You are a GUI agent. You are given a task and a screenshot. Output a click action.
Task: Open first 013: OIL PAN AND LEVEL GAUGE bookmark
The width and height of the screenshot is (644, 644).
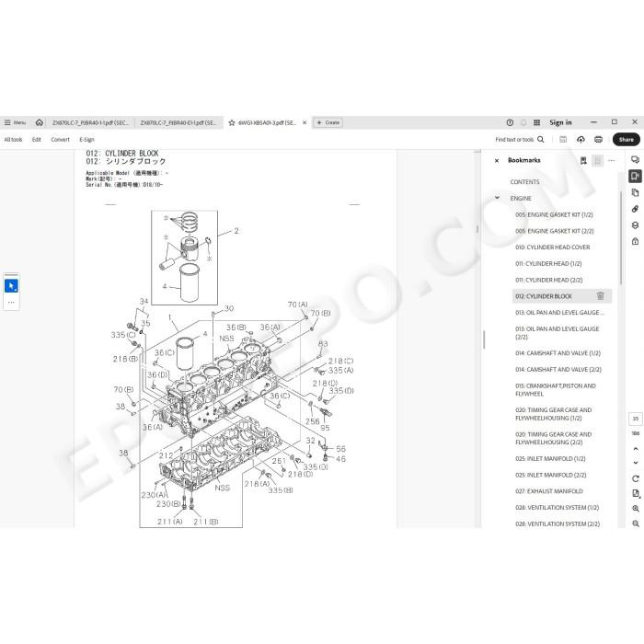point(559,313)
